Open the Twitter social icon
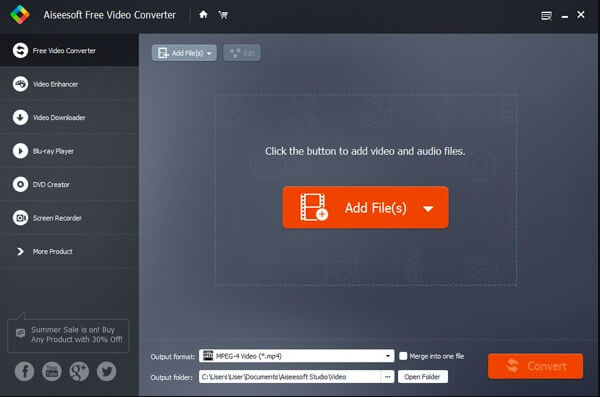 (106, 371)
